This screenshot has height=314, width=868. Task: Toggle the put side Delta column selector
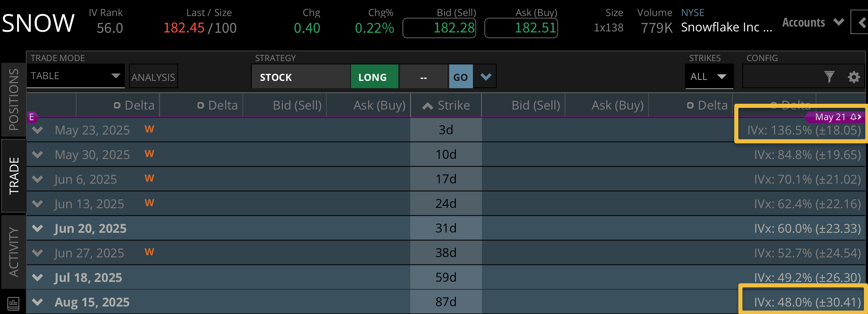690,105
